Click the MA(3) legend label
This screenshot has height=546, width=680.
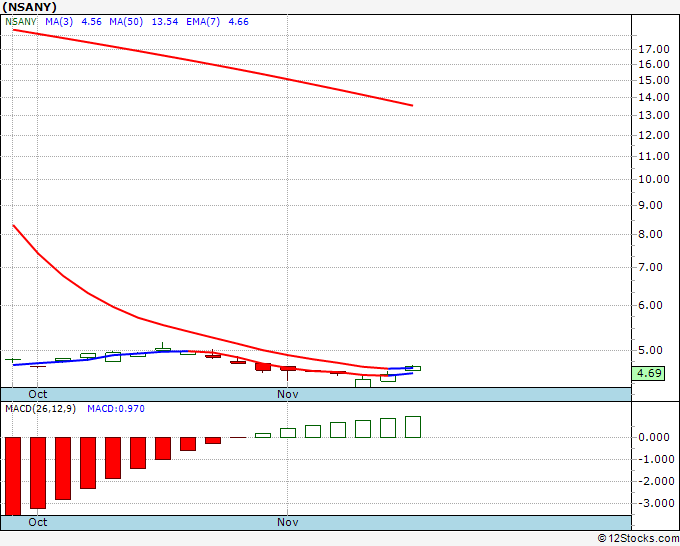click(59, 22)
